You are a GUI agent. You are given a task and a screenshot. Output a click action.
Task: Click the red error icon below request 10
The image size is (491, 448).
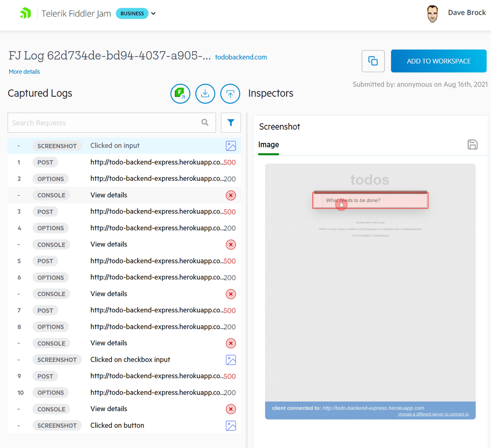click(231, 409)
